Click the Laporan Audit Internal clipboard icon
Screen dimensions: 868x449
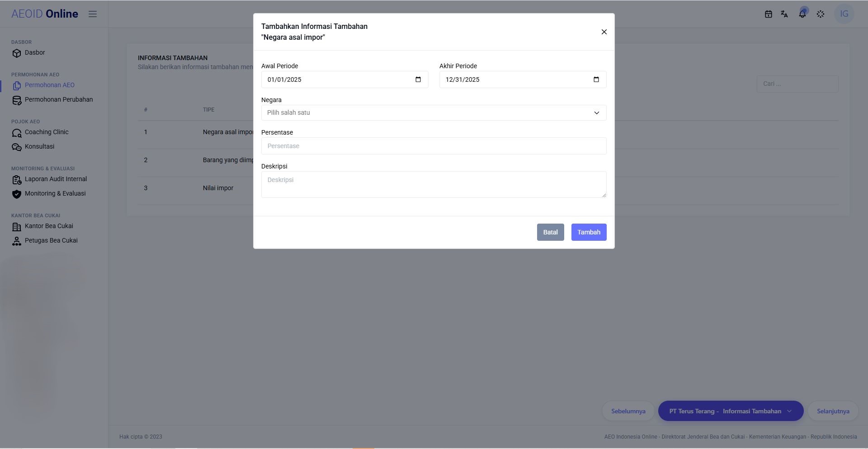click(x=17, y=180)
